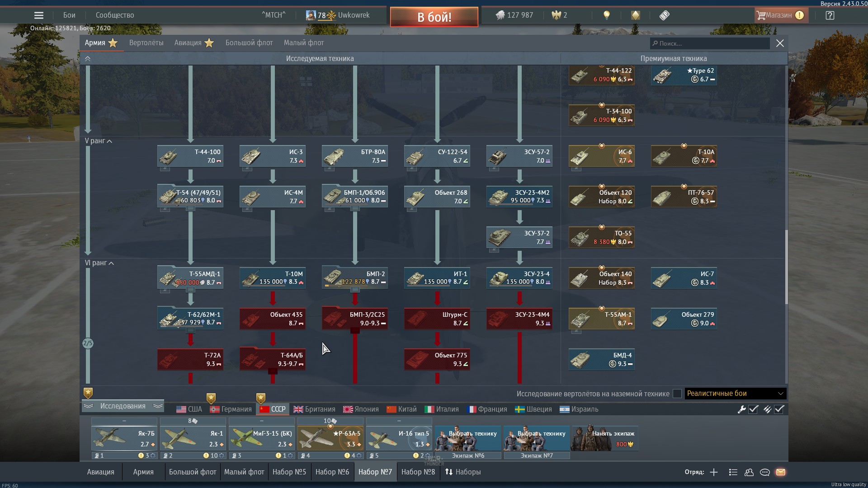This screenshot has width=868, height=488.
Task: Collapse the Исследования research panel
Action: pos(123,406)
